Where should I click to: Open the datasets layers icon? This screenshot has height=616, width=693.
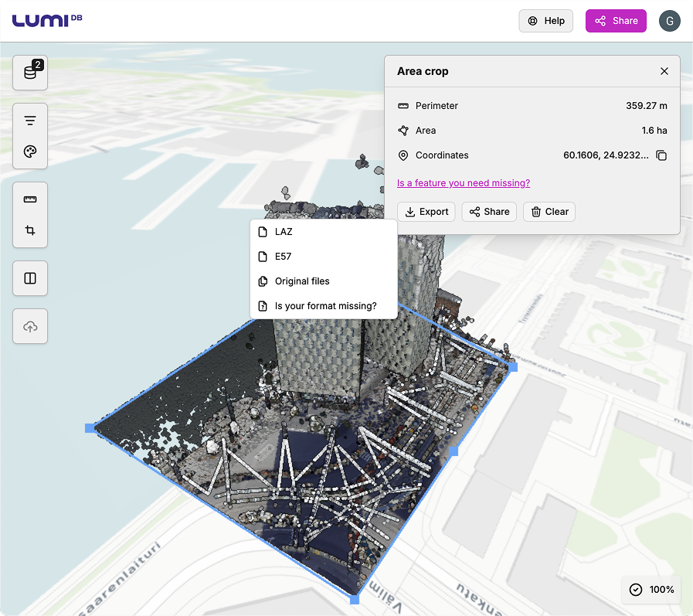pos(30,72)
